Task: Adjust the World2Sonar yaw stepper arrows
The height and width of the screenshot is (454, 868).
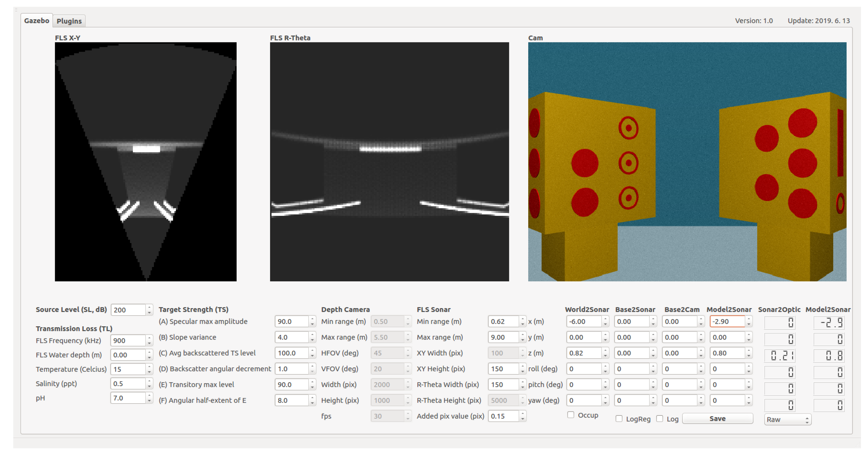Action: point(605,400)
